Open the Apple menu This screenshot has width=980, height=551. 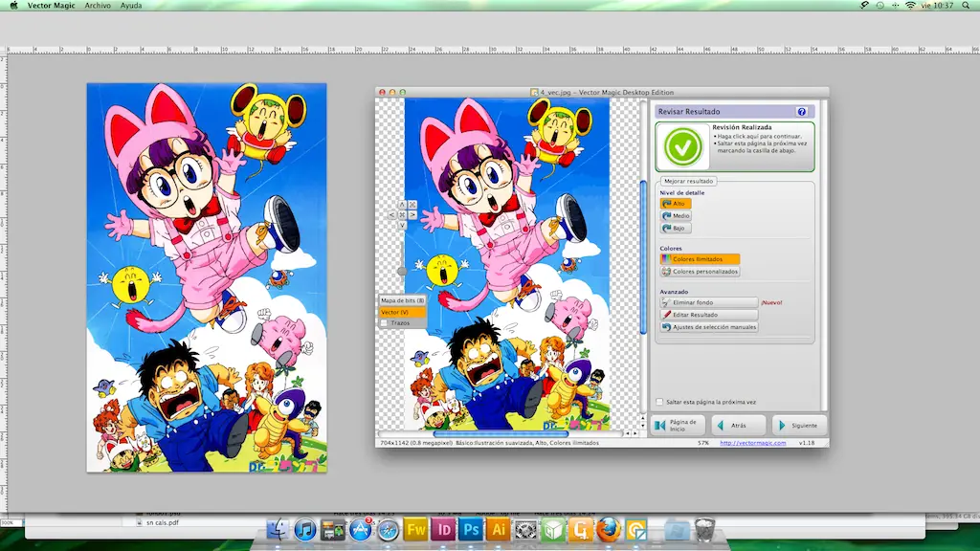(13, 5)
